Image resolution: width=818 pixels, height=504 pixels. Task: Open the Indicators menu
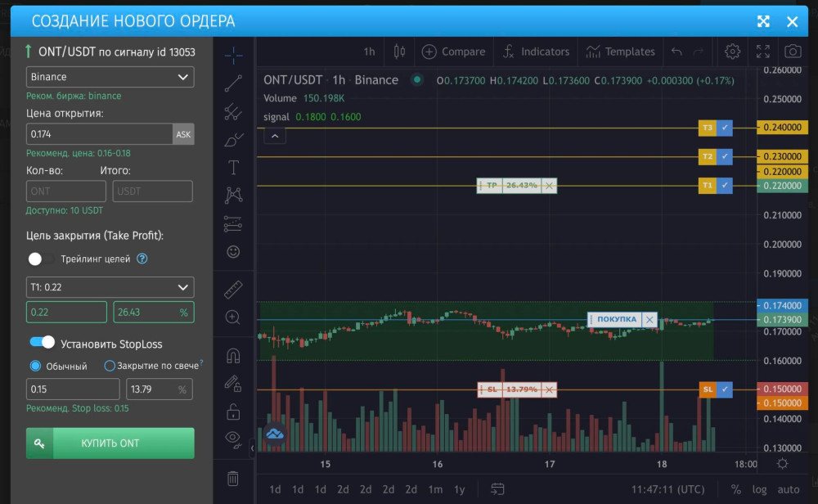(536, 52)
